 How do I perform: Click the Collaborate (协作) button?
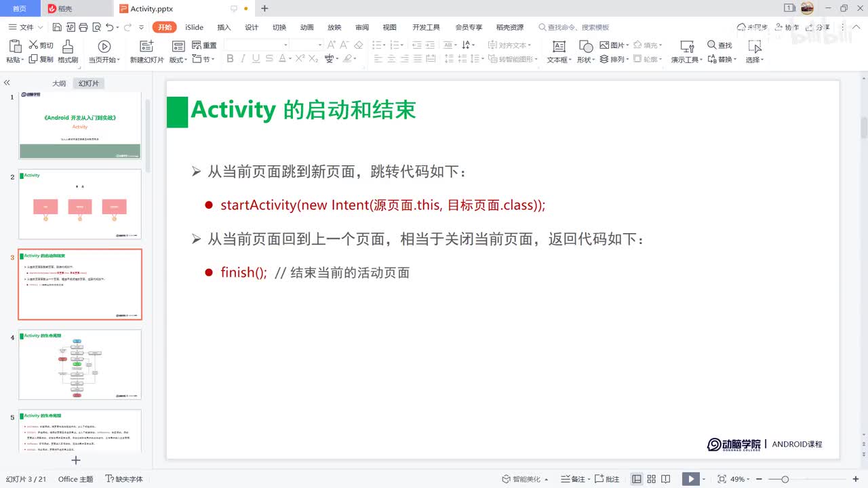787,27
